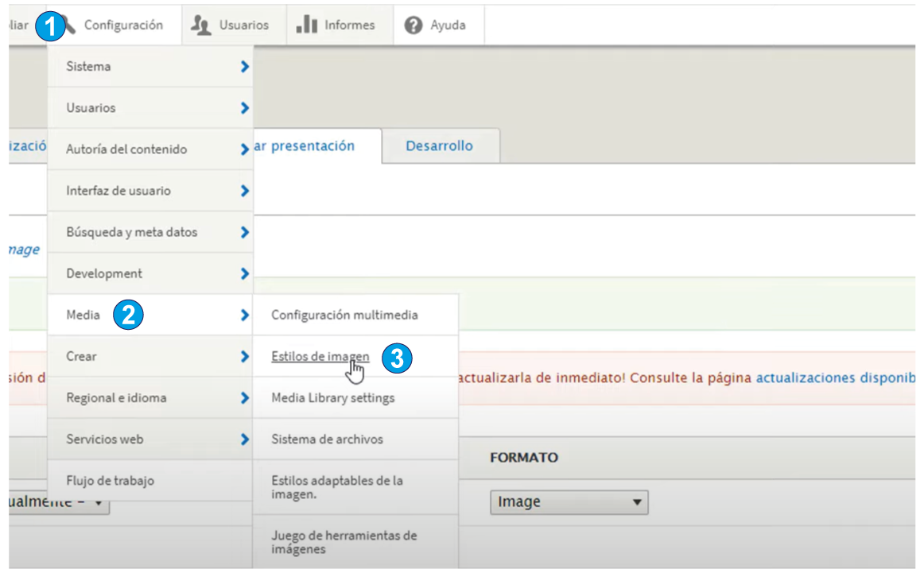The height and width of the screenshot is (573, 924).
Task: Expand the Autoría del contenido submenu arrow
Action: pos(245,149)
